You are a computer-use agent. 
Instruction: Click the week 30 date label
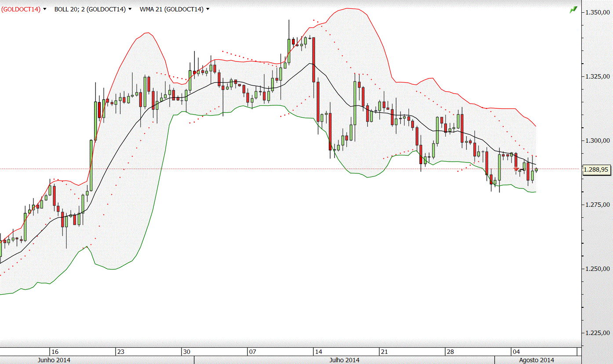187,352
